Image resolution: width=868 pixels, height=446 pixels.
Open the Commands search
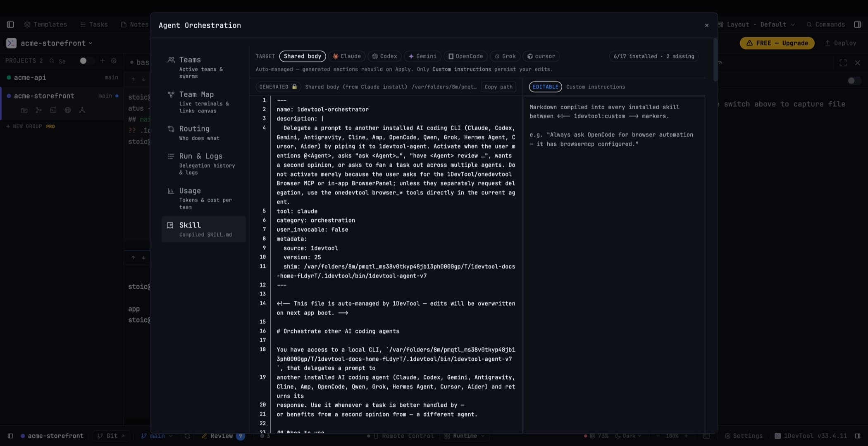[x=826, y=24]
